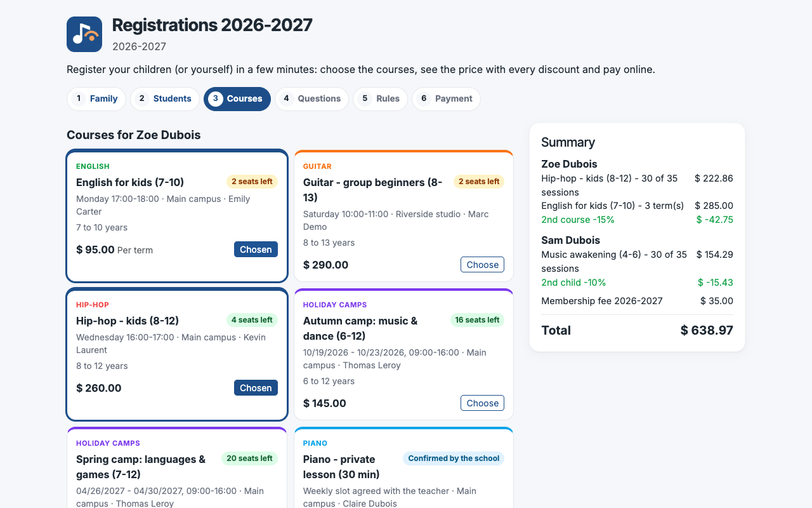Click the $ 145.00 Autumn camp price
The image size is (812, 508).
(x=325, y=403)
